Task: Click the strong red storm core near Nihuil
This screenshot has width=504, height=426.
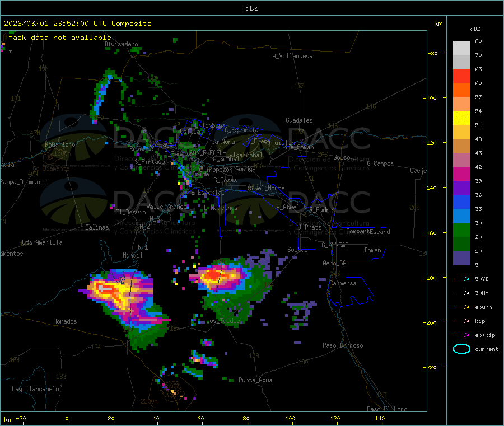Action: 105,289
